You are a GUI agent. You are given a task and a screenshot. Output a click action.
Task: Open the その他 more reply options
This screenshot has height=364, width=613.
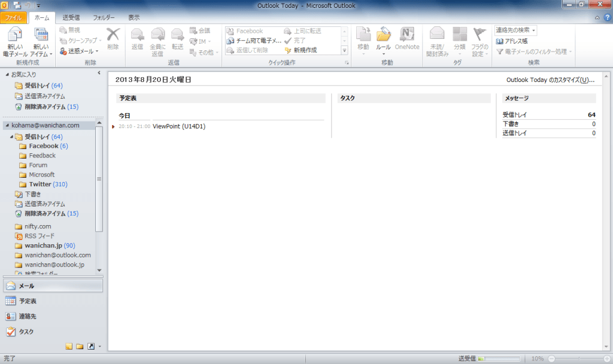pos(204,53)
